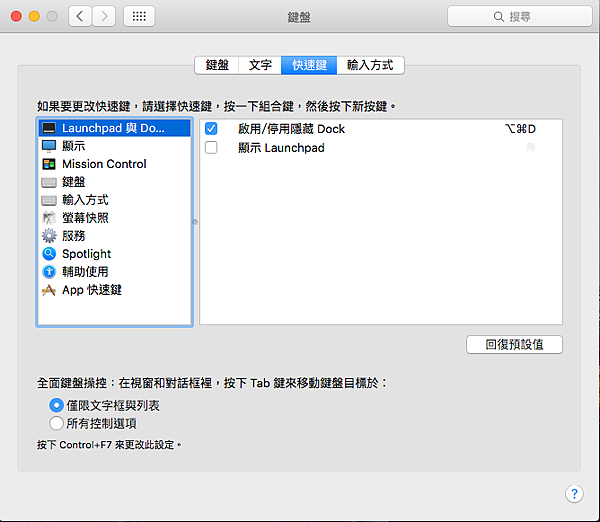
Task: Uncheck 啟用/停用隱藏 Dock shortcut
Action: 211,129
